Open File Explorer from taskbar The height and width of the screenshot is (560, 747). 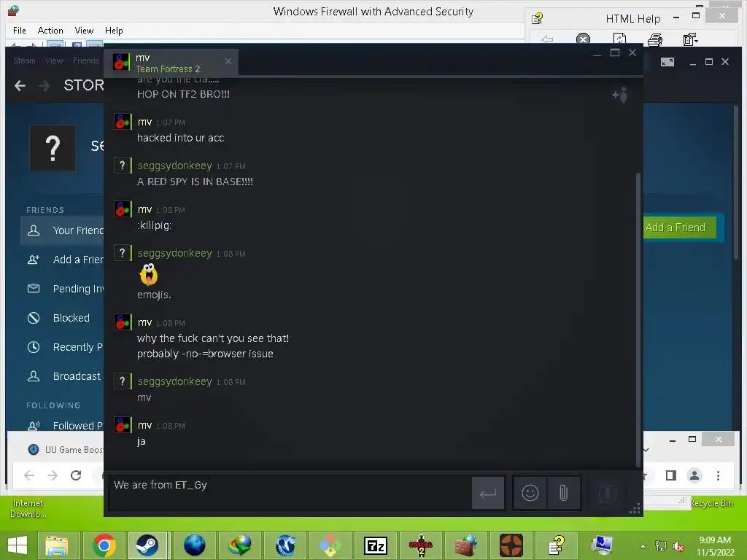[57, 545]
